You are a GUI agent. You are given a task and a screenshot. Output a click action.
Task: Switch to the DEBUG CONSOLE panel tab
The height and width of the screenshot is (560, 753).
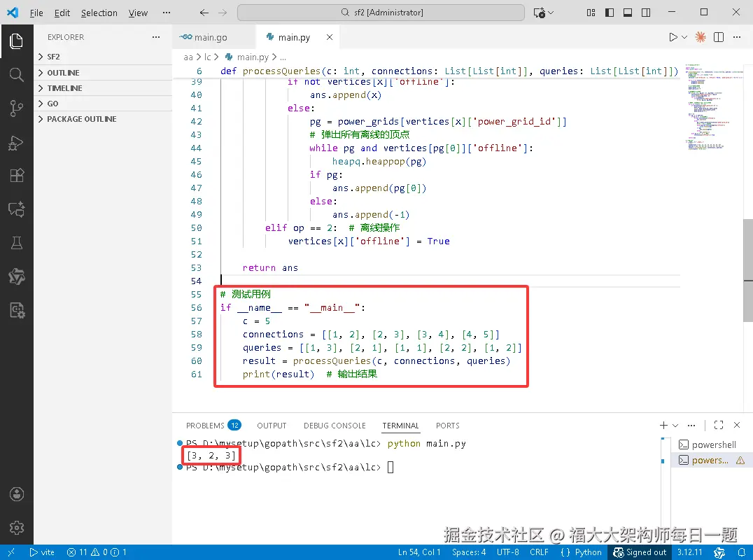pos(335,426)
